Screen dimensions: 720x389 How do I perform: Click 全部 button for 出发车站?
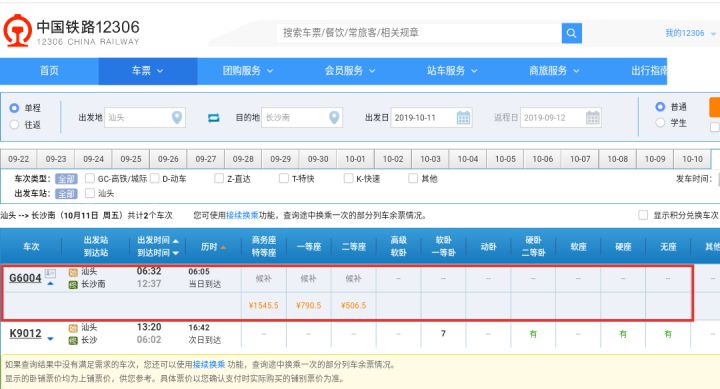pos(66,193)
